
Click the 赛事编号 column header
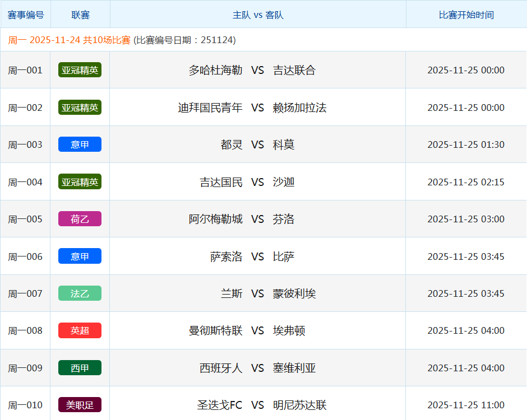pyautogui.click(x=25, y=15)
